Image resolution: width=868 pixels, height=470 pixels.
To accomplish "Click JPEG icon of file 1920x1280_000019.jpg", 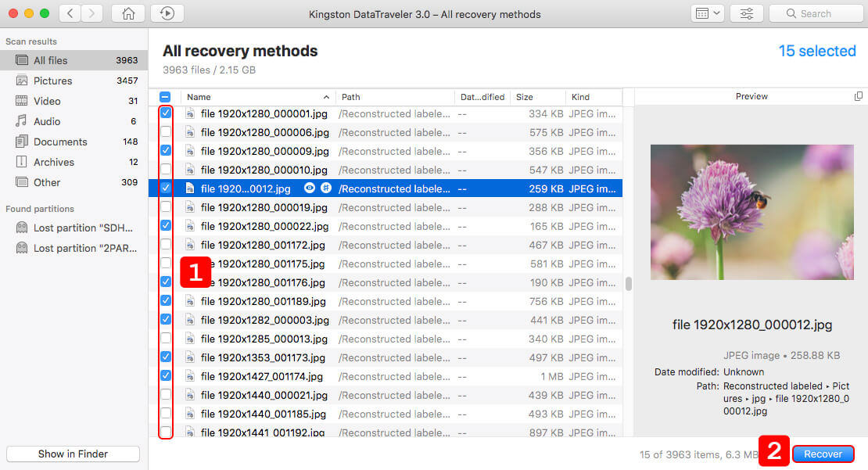I will 190,207.
